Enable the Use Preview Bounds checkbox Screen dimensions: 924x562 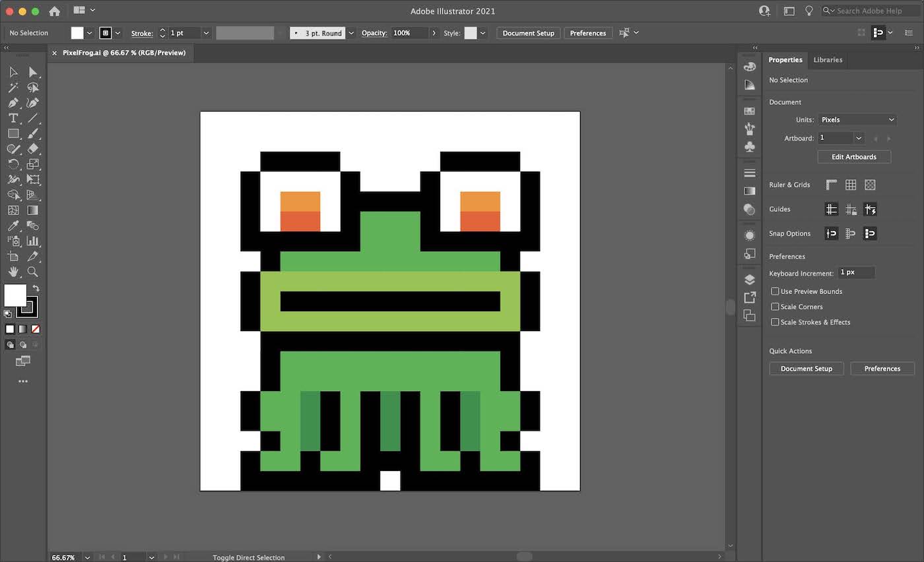coord(775,291)
